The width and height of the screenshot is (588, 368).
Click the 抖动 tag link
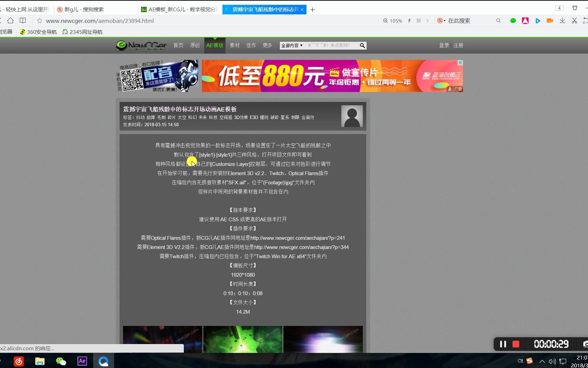coord(140,117)
